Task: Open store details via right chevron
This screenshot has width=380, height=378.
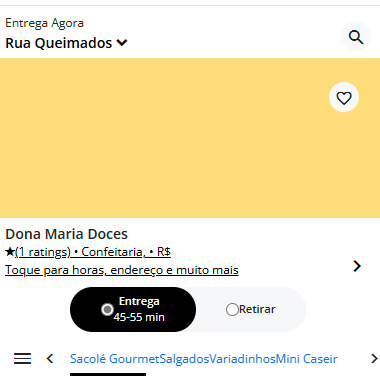Action: pos(357,266)
